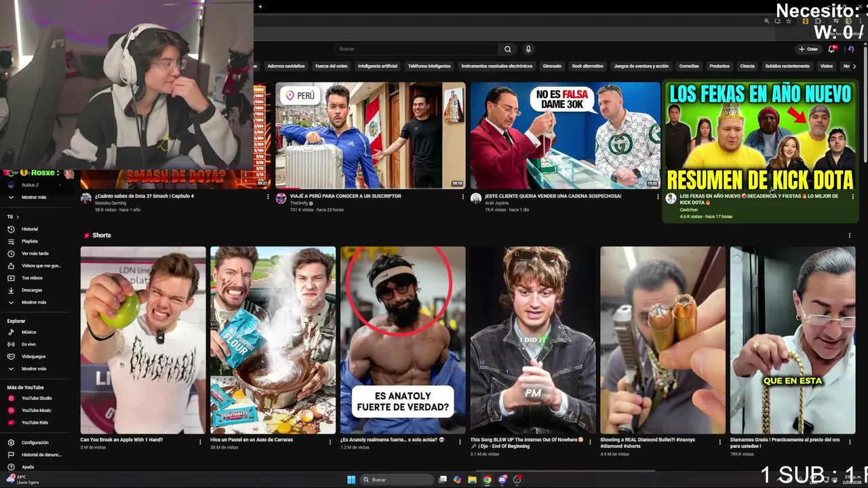Image resolution: width=868 pixels, height=488 pixels.
Task: Play Viajé a Perú video thumbnail
Action: pos(370,136)
